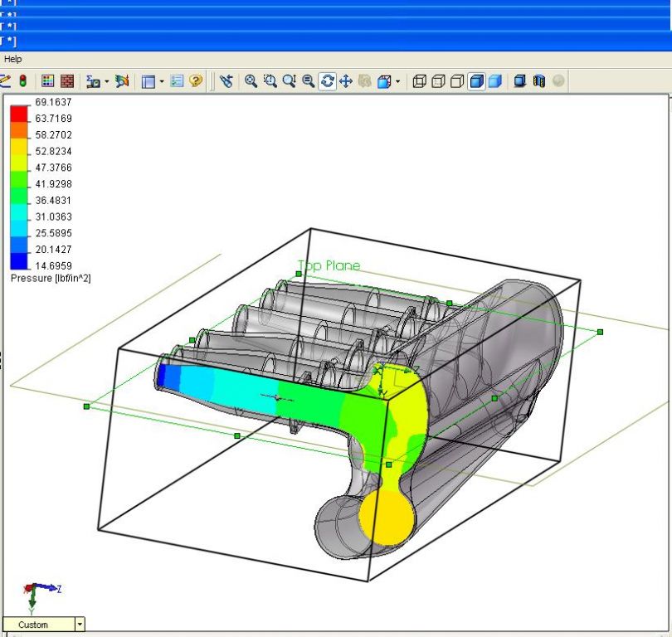Viewport: 672px width, 637px height.
Task: Select the Zoom to Area tool
Action: pyautogui.click(x=270, y=81)
